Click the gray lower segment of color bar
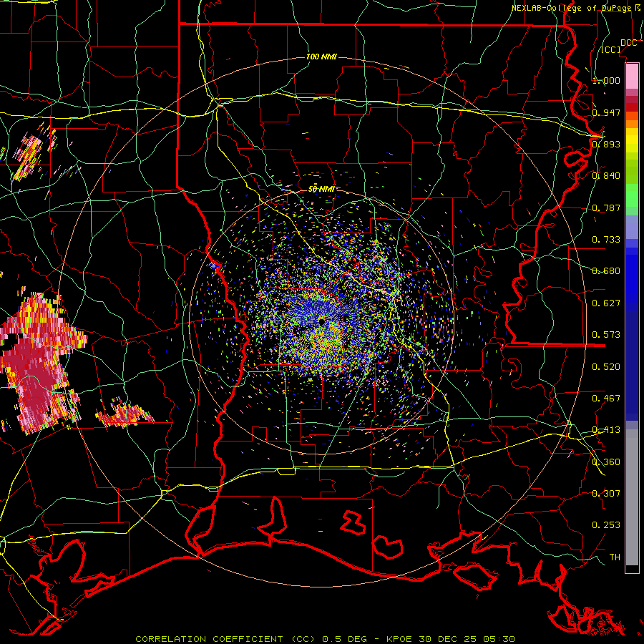 point(632,497)
